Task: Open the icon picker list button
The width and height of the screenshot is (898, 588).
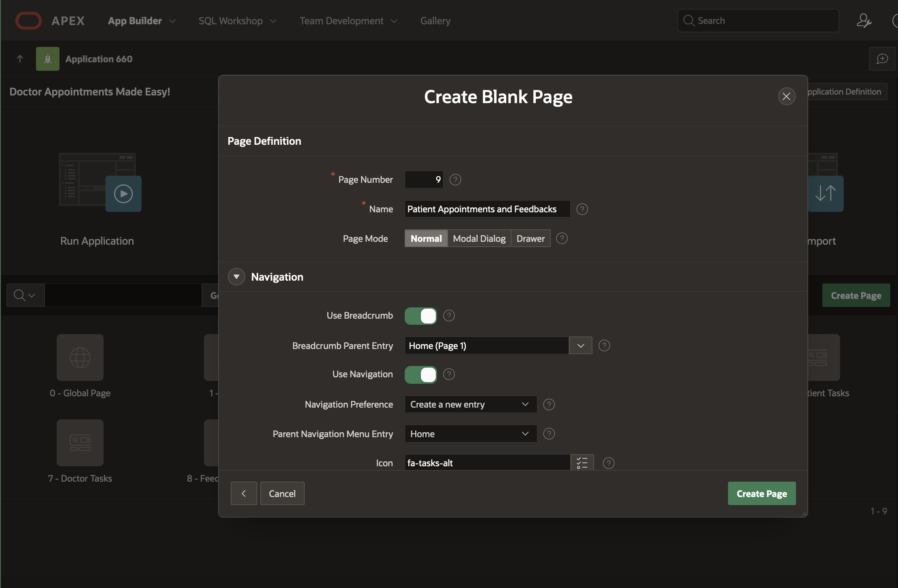Action: 582,463
